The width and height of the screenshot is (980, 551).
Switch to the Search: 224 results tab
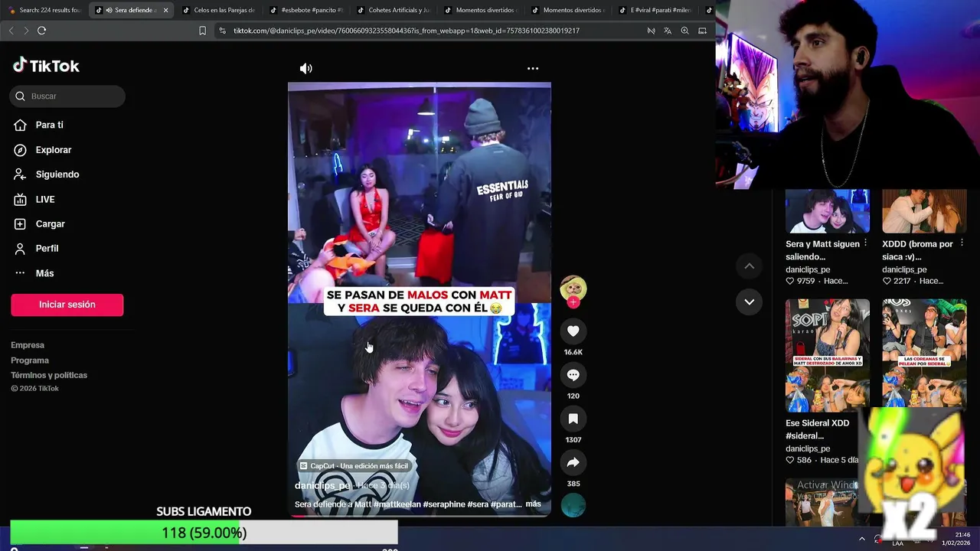(44, 10)
